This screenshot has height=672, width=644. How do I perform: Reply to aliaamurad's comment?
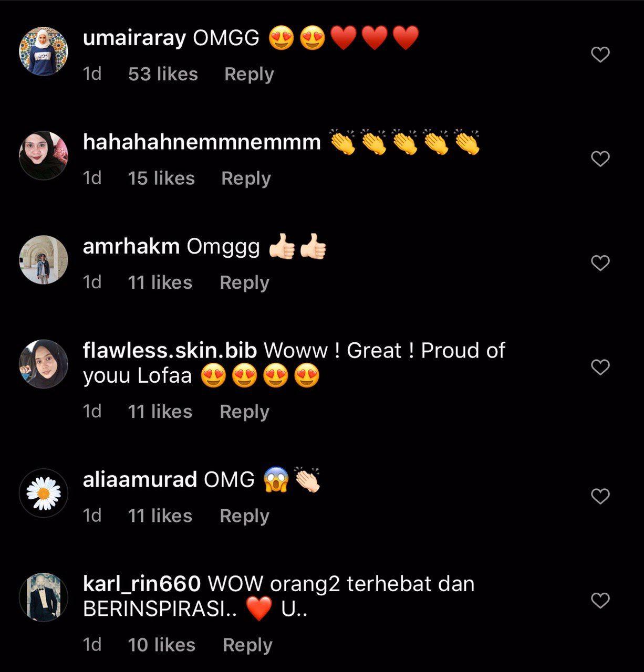coord(244,516)
